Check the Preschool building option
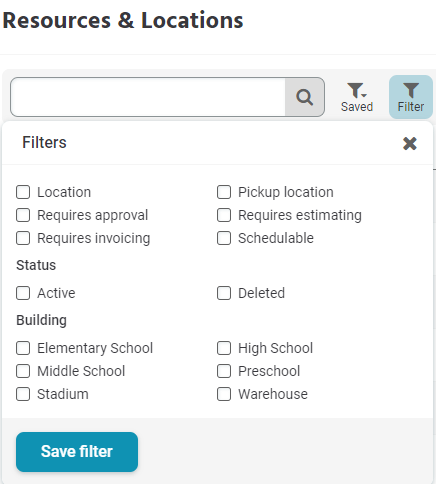Image resolution: width=436 pixels, height=484 pixels. [x=224, y=371]
